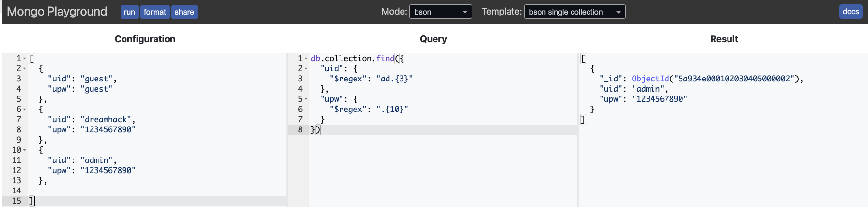Share the playground via the share button
The height and width of the screenshot is (207, 868).
click(x=184, y=12)
